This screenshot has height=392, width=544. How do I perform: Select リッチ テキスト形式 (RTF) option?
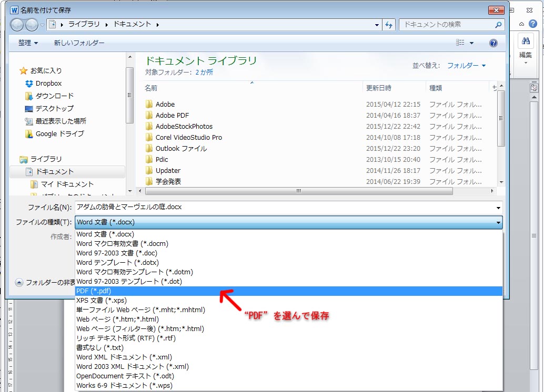[x=289, y=338]
